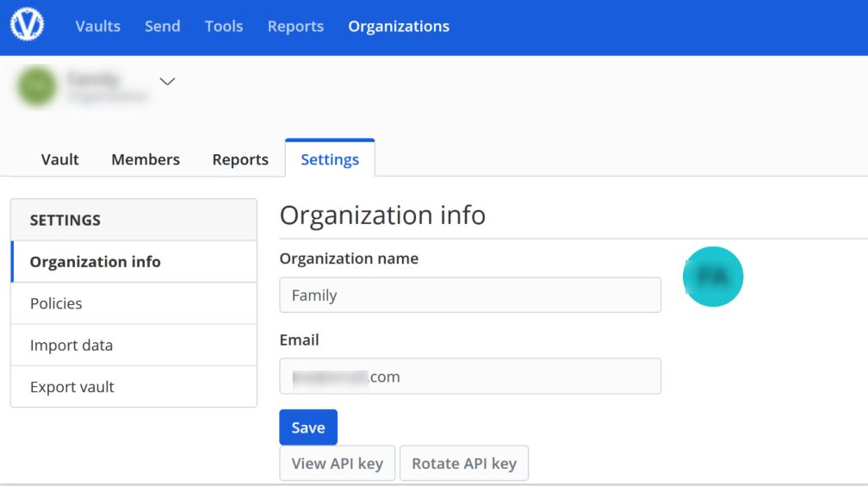
Task: Click the green organization avatar icon
Action: (x=37, y=85)
